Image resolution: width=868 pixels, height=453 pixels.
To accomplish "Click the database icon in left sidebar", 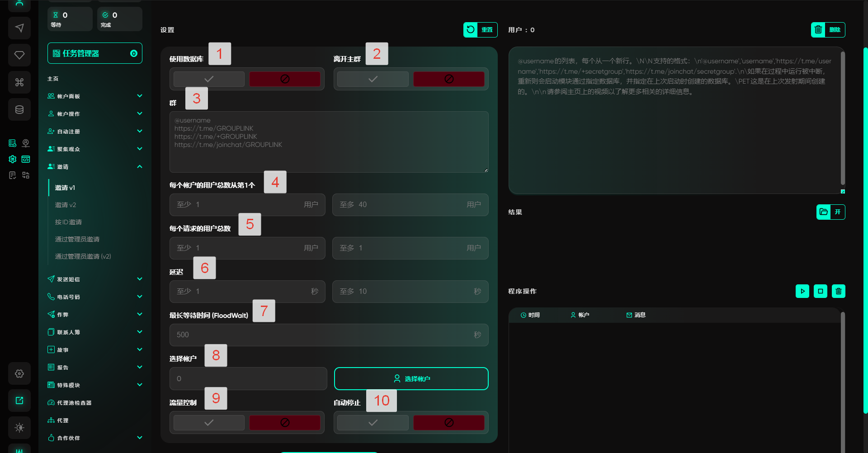I will (19, 109).
